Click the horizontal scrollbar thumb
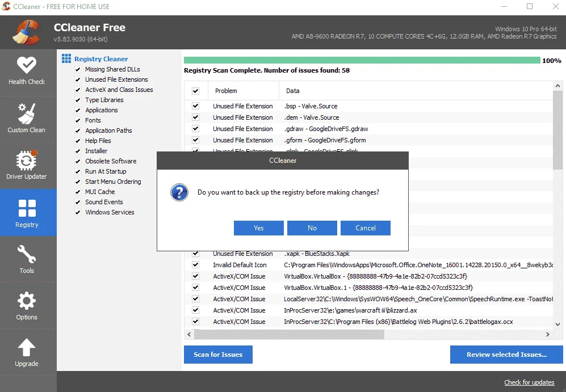 tap(289, 334)
